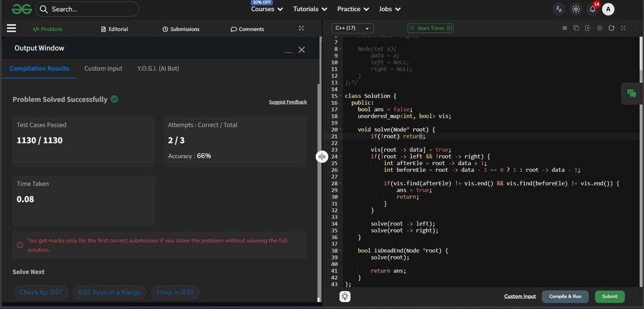This screenshot has width=644, height=309.
Task: Place cursor on 'return ans;' code line
Action: tap(388, 271)
